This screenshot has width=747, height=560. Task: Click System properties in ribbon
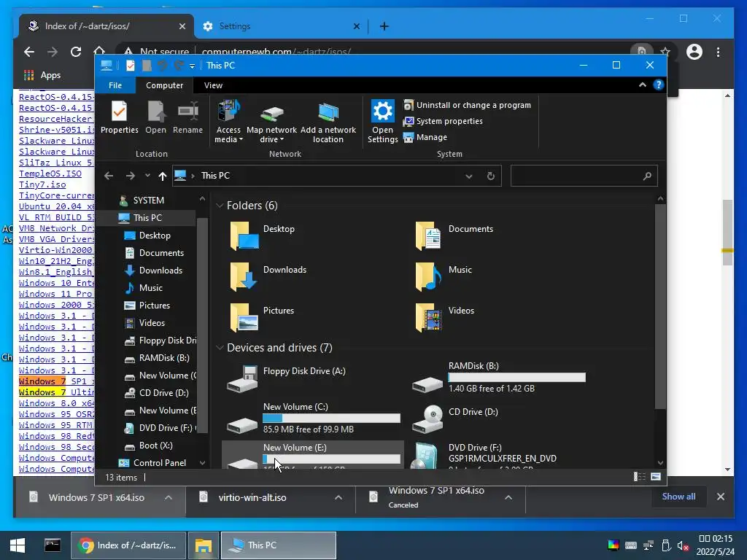[443, 122]
